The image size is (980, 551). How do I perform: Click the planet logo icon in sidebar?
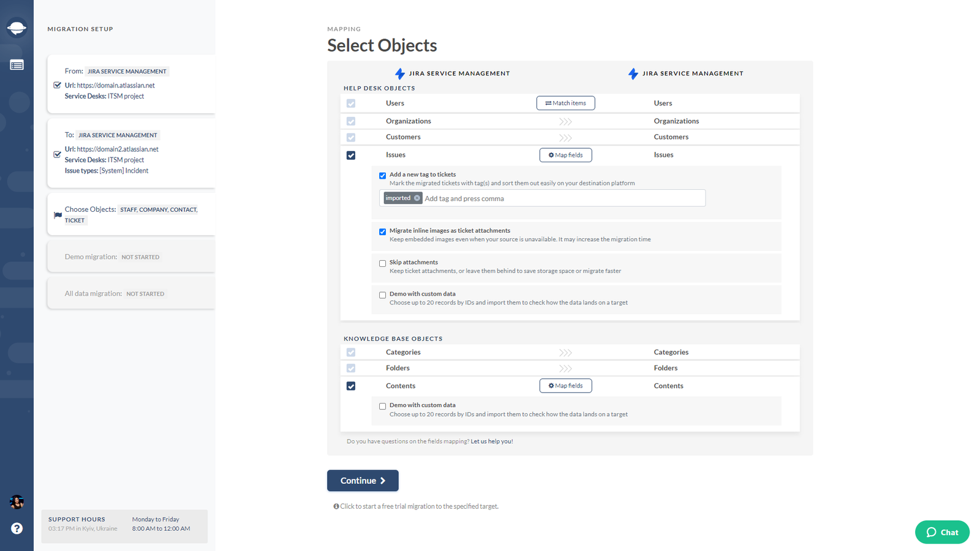click(x=17, y=28)
